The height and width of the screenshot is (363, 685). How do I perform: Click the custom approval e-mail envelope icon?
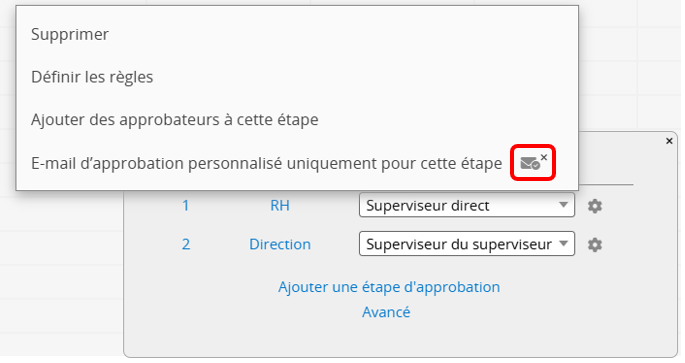coord(530,164)
